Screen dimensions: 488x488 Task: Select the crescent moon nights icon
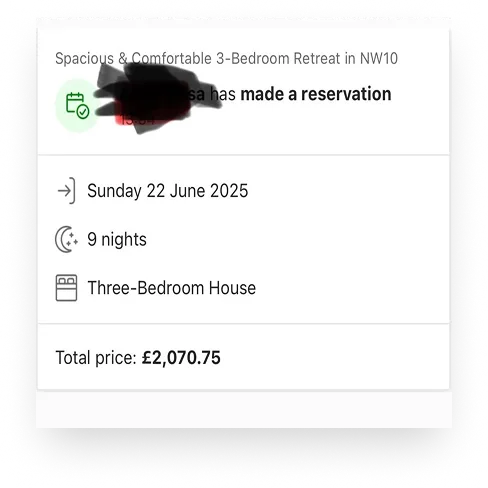click(x=66, y=239)
